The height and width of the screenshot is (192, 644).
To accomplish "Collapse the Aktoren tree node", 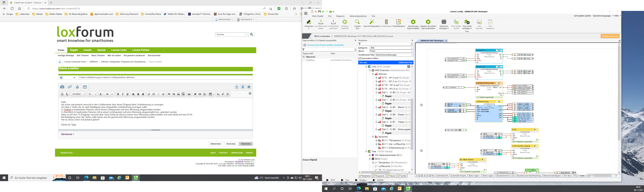I will 373,74.
